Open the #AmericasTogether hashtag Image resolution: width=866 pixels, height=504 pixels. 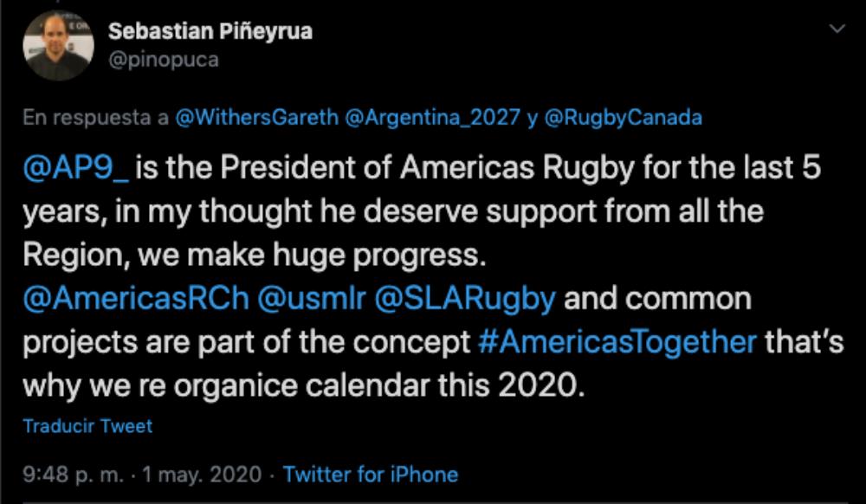[x=617, y=341]
